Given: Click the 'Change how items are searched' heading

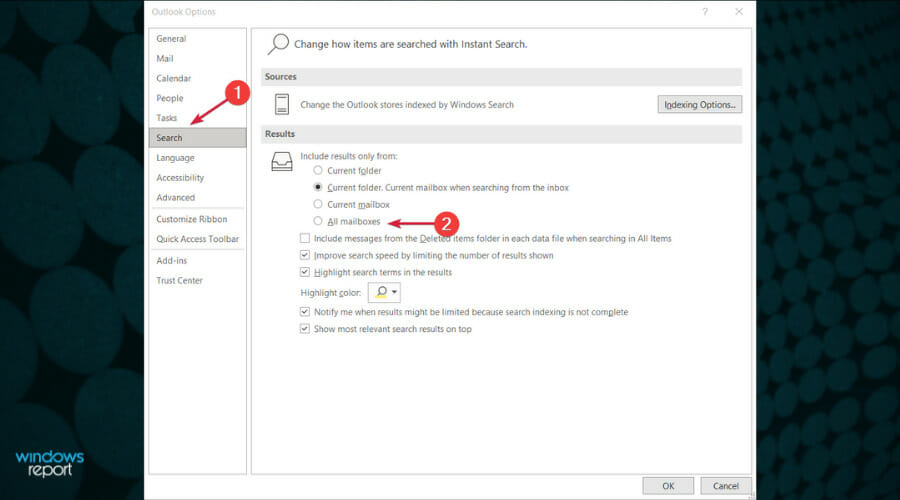Looking at the screenshot, I should point(410,44).
